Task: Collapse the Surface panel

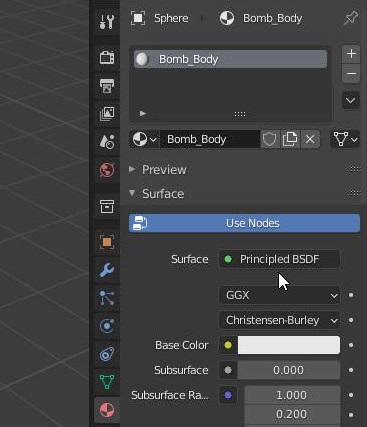Action: pyautogui.click(x=132, y=193)
